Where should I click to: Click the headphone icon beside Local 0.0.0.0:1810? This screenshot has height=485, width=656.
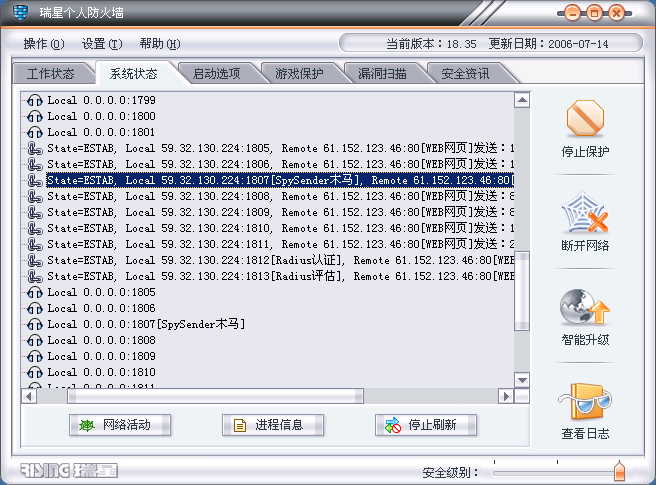click(x=35, y=372)
